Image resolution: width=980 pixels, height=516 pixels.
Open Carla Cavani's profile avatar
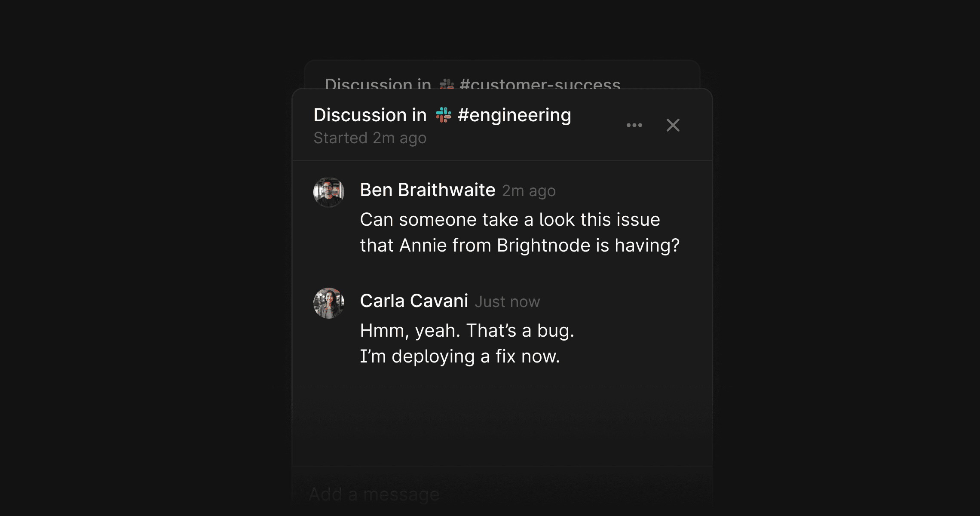coord(329,303)
